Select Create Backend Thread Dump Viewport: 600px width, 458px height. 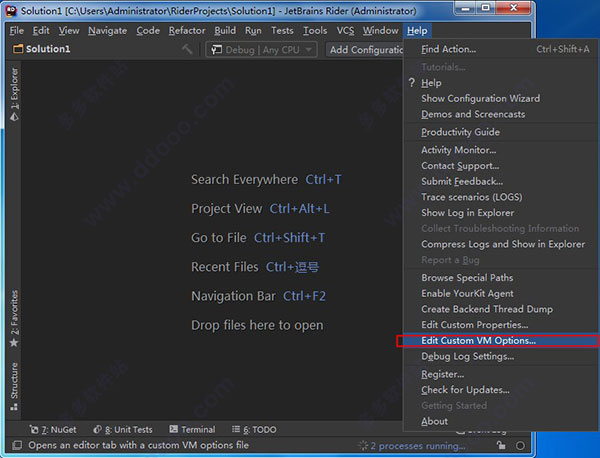501,309
